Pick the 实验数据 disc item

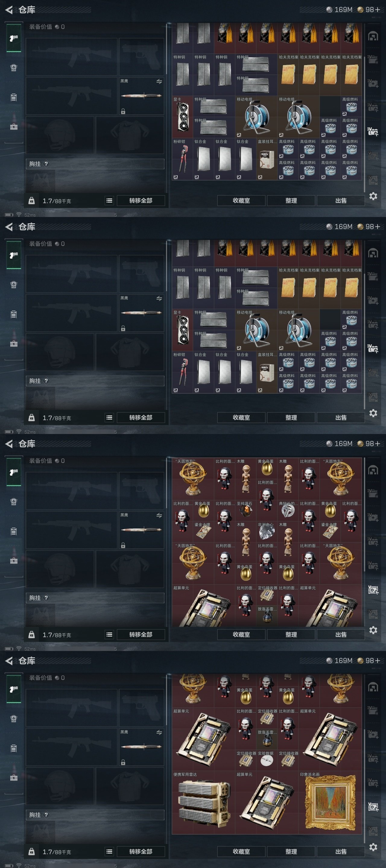click(267, 760)
